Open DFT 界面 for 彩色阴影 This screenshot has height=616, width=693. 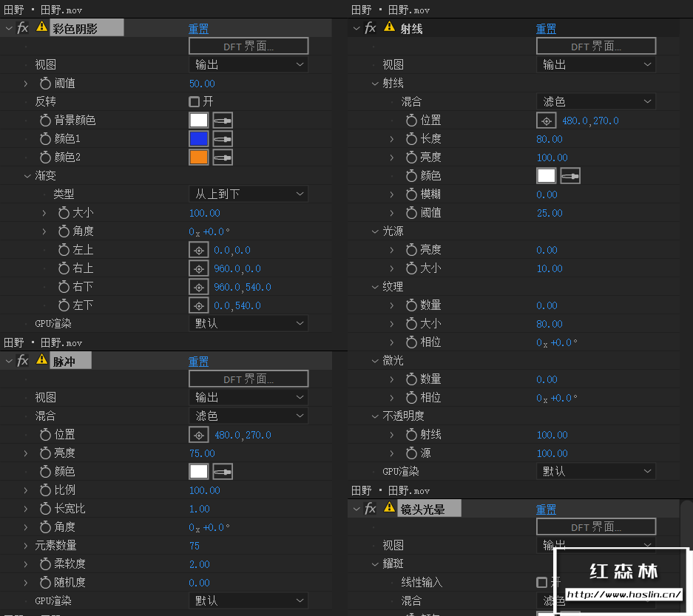[249, 46]
